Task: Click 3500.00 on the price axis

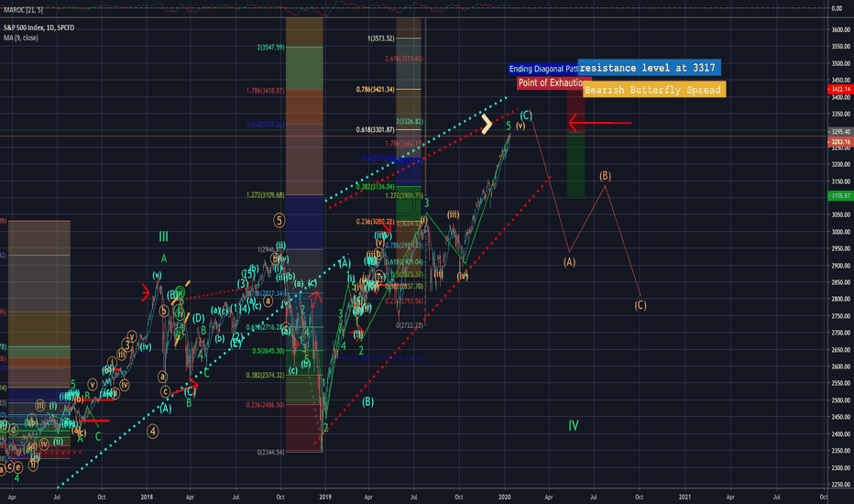Action: click(x=840, y=64)
